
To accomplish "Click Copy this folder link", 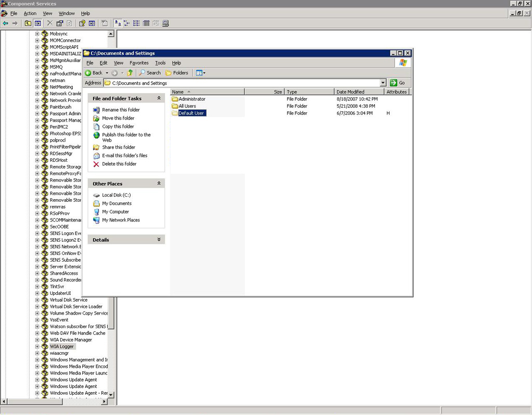I will pyautogui.click(x=118, y=126).
